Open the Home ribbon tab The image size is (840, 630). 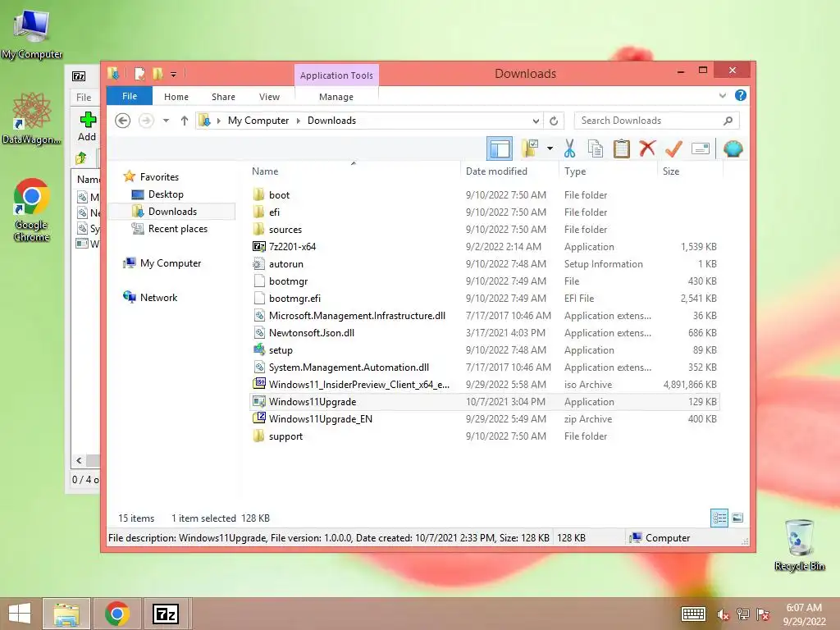(x=176, y=97)
